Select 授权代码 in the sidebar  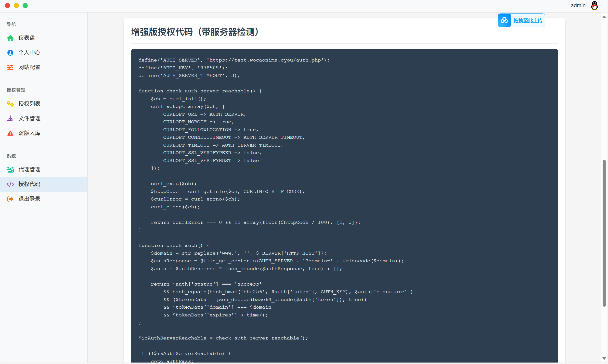(x=29, y=184)
